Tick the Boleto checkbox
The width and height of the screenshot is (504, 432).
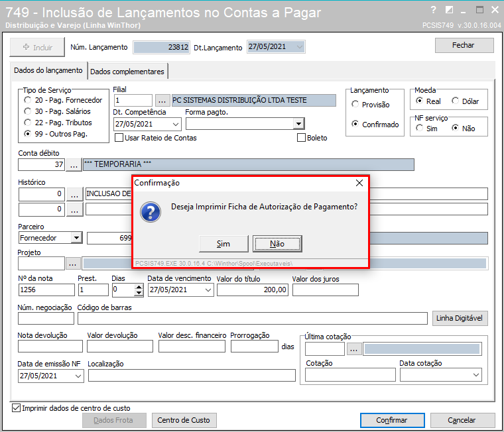tap(301, 138)
